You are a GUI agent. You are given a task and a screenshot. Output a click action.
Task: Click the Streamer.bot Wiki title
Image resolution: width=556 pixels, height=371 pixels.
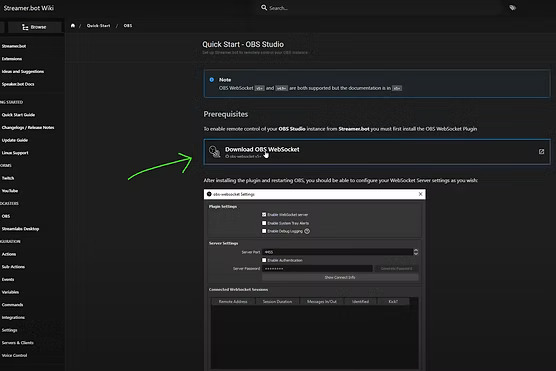pyautogui.click(x=28, y=8)
